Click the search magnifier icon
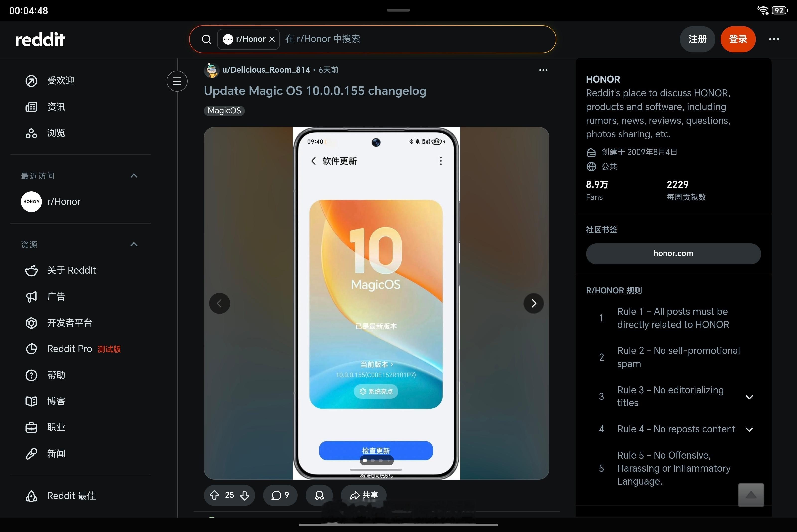 point(206,39)
